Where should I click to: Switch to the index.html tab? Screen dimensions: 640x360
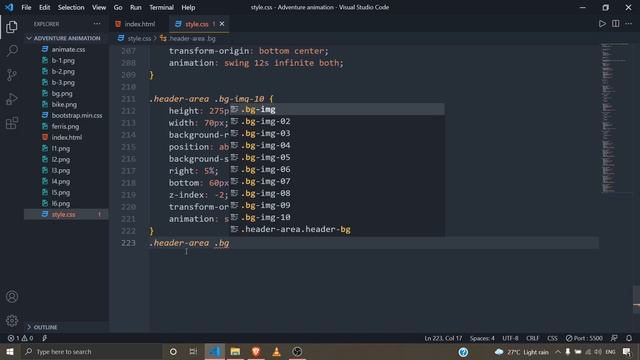click(x=139, y=24)
